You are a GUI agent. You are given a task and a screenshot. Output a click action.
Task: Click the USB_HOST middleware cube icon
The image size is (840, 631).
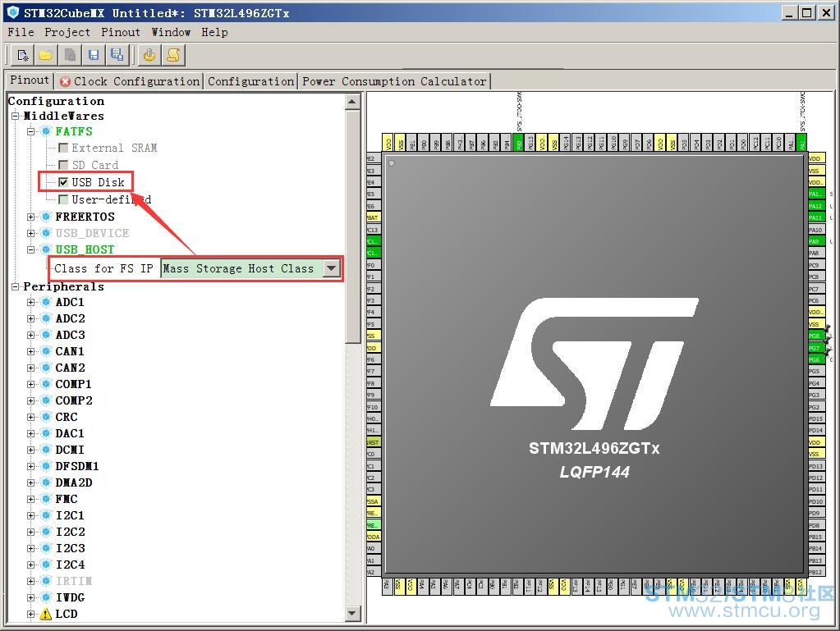pyautogui.click(x=46, y=249)
